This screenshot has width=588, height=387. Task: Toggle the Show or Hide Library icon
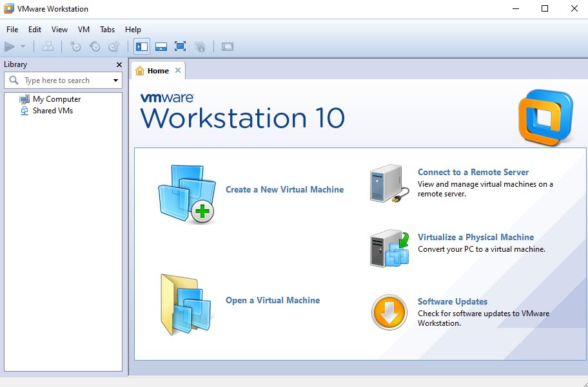[x=141, y=46]
